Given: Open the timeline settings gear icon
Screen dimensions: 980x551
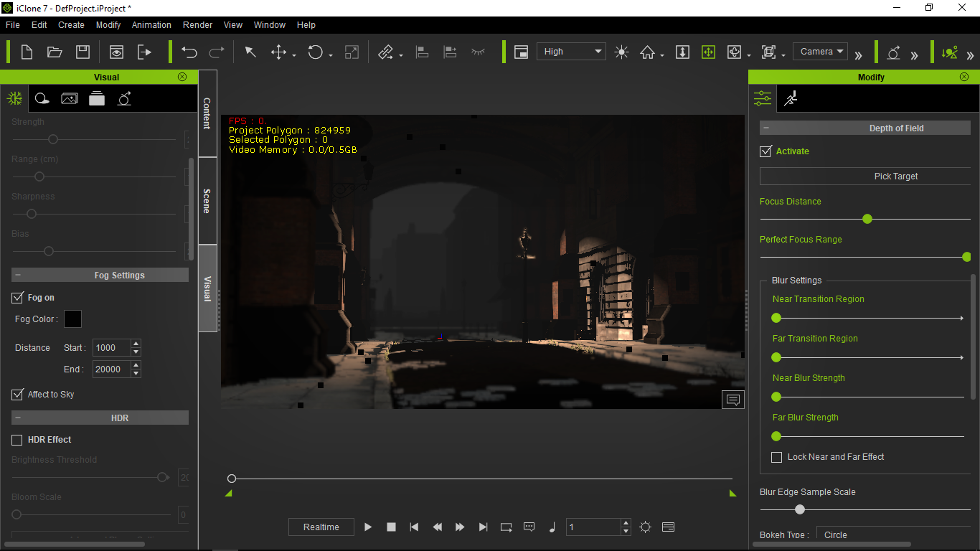Looking at the screenshot, I should point(645,527).
